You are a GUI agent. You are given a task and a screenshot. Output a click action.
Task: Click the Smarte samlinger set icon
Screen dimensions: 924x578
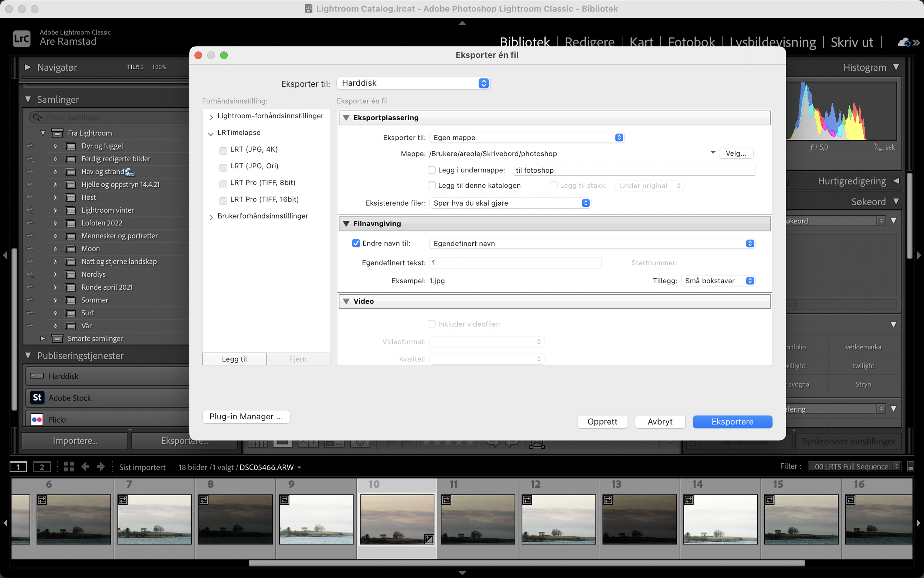pos(57,338)
